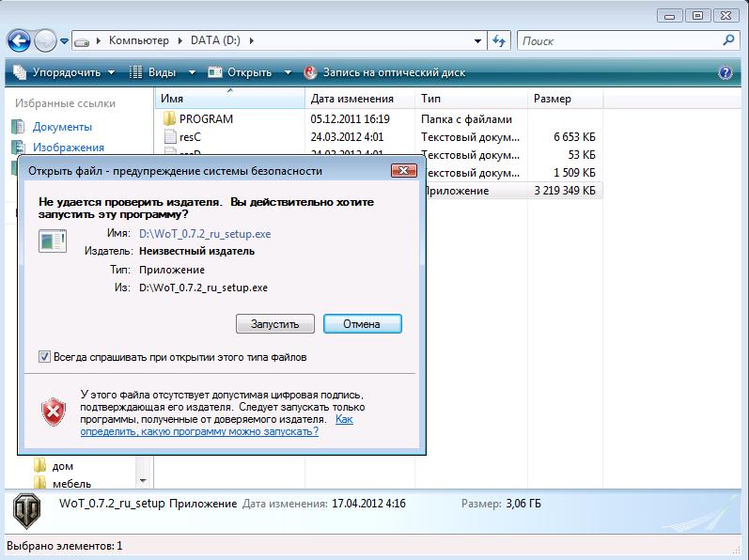
Task: Click the Back navigation arrow
Action: pyautogui.click(x=19, y=41)
